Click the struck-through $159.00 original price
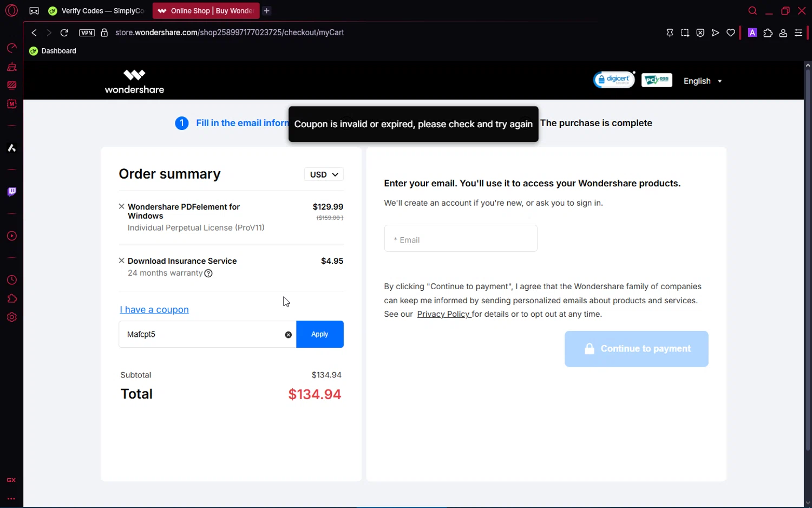This screenshot has height=508, width=812. pos(330,218)
